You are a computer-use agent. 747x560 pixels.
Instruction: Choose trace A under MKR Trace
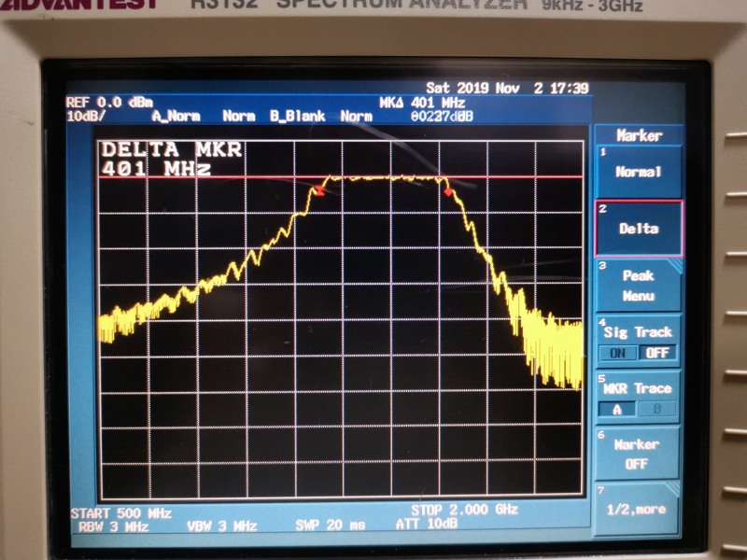pos(617,409)
